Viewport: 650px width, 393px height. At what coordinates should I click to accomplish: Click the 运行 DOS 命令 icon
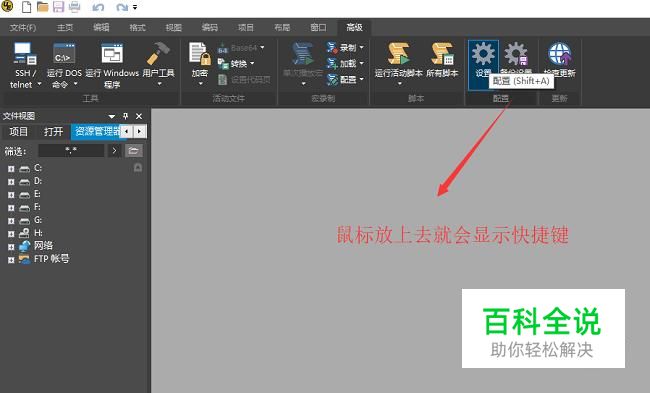(64, 54)
